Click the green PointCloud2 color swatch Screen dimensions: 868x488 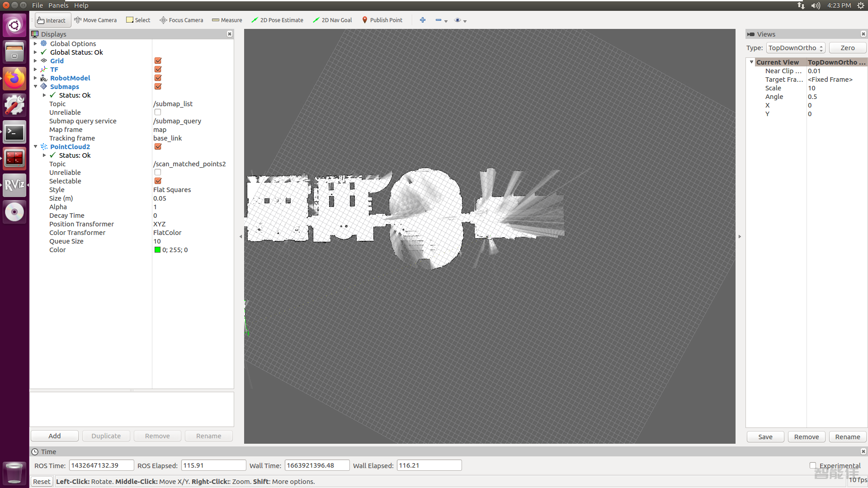pyautogui.click(x=157, y=250)
